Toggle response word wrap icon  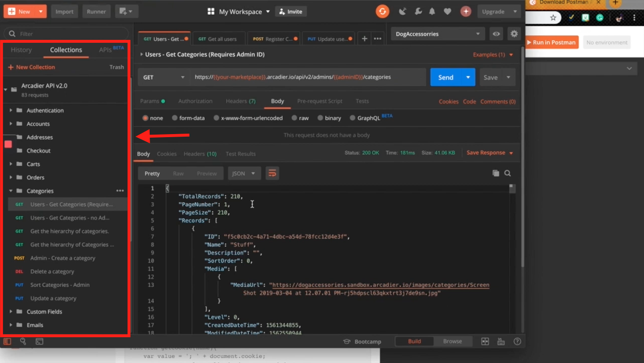point(272,173)
